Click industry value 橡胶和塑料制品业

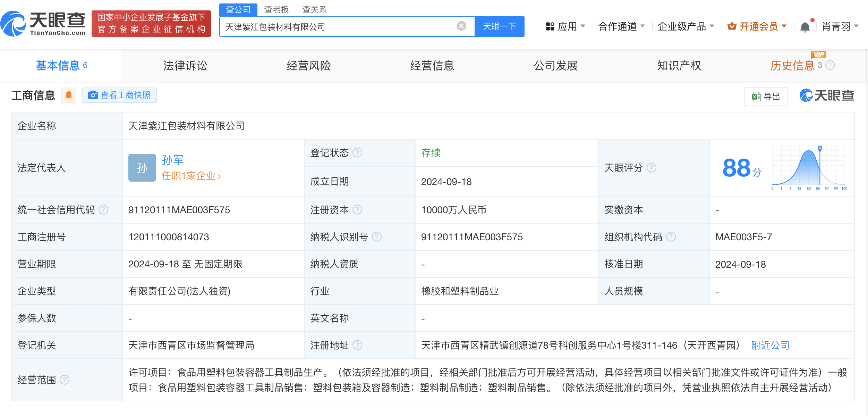coord(460,291)
